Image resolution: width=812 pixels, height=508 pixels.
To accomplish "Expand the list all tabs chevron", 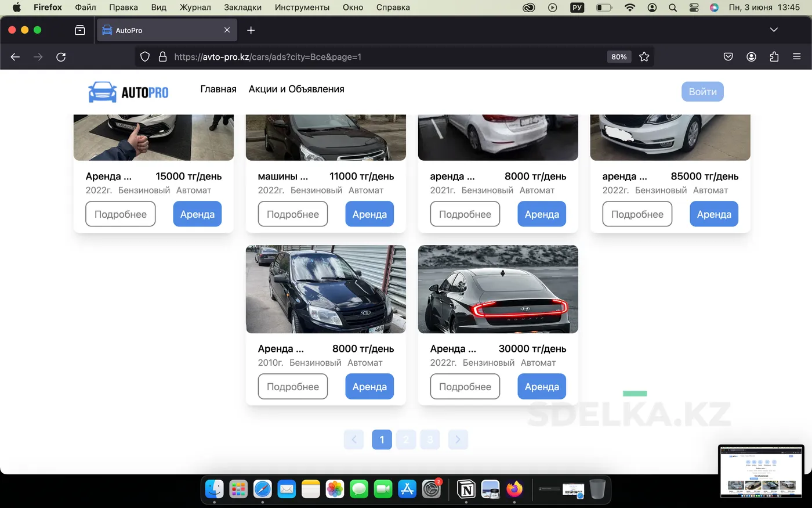I will tap(774, 30).
